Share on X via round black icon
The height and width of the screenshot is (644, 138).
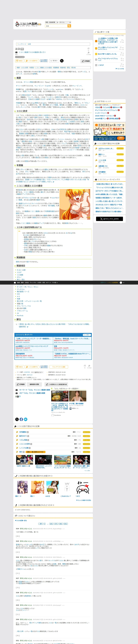tap(17, 419)
